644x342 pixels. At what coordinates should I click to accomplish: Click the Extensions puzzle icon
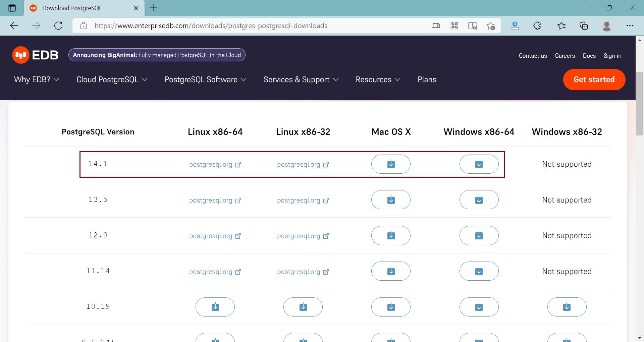pyautogui.click(x=537, y=25)
